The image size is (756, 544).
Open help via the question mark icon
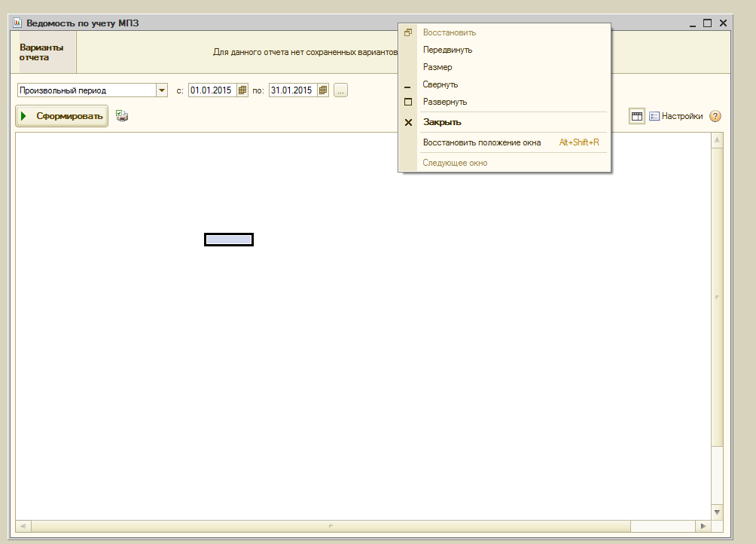point(715,116)
